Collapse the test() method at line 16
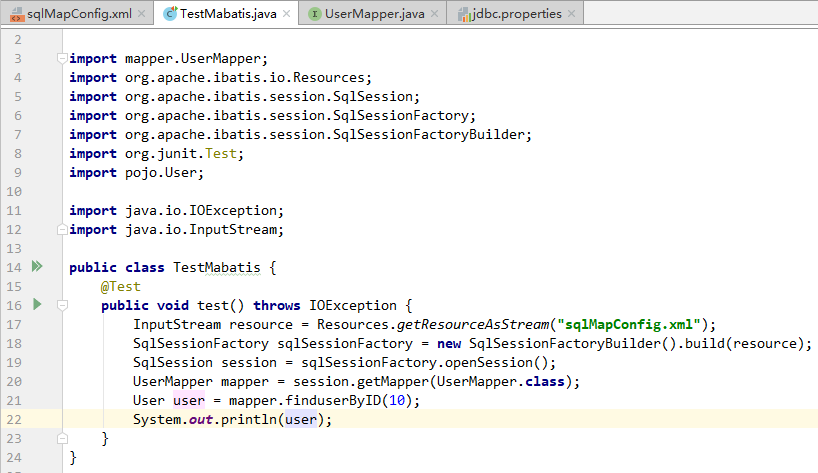 pos(62,305)
